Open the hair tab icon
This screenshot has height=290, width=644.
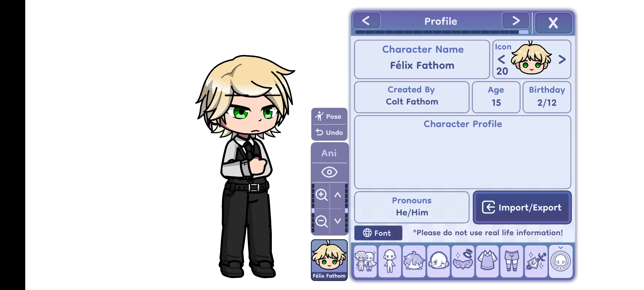414,261
